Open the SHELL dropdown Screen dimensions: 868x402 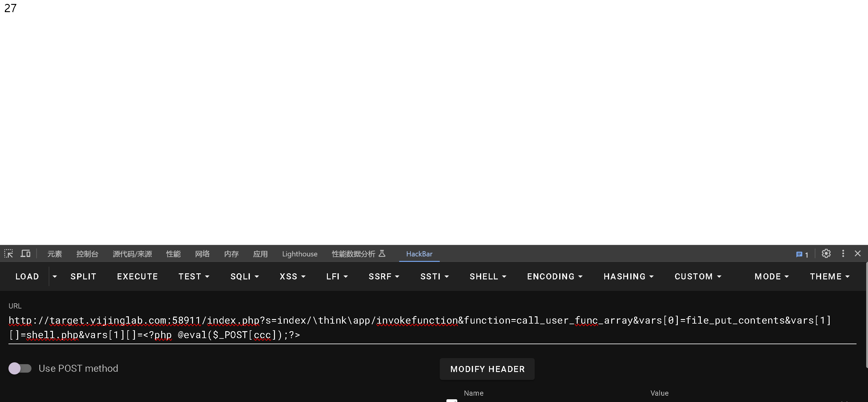click(x=488, y=277)
